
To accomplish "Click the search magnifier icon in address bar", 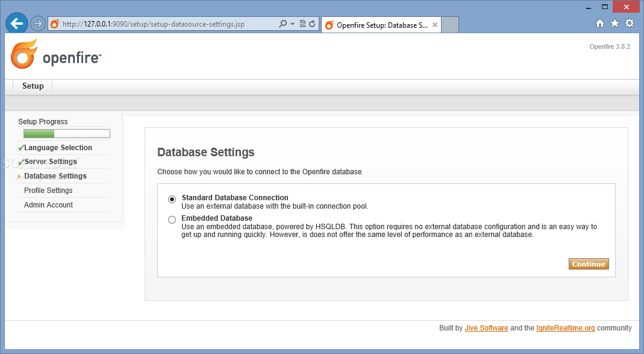I will [283, 24].
